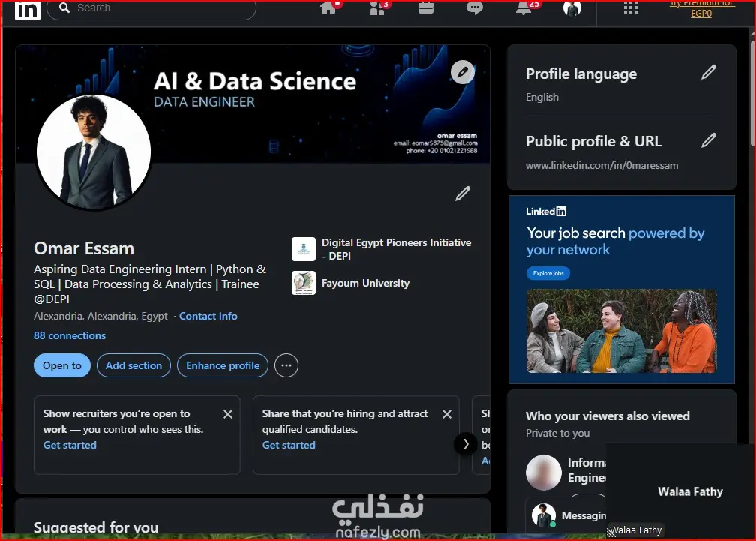Edit Public profile & URL pencil icon
Image resolution: width=756 pixels, height=541 pixels.
709,140
